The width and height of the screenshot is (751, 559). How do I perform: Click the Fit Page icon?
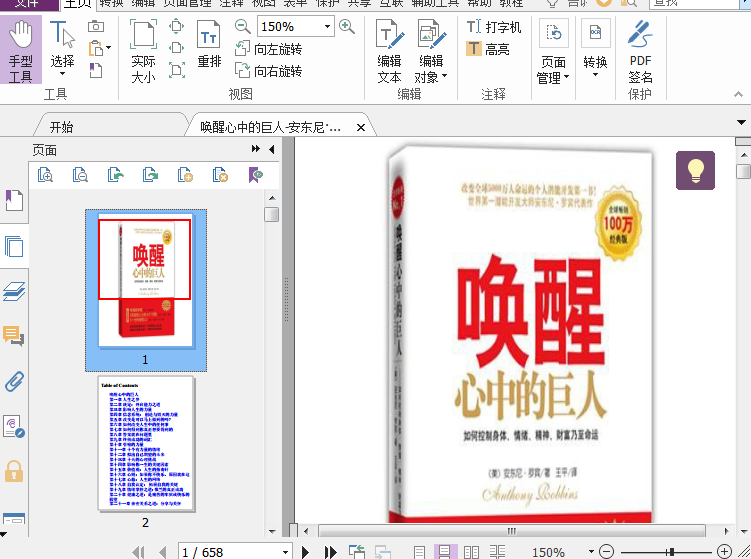point(177,26)
